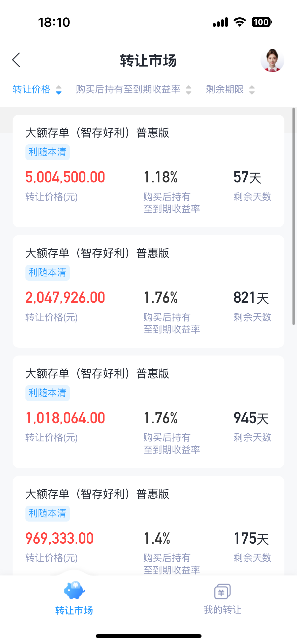The width and height of the screenshot is (297, 644).
Task: Sort by 购买后持有至到期收益率 label
Action: pos(128,89)
